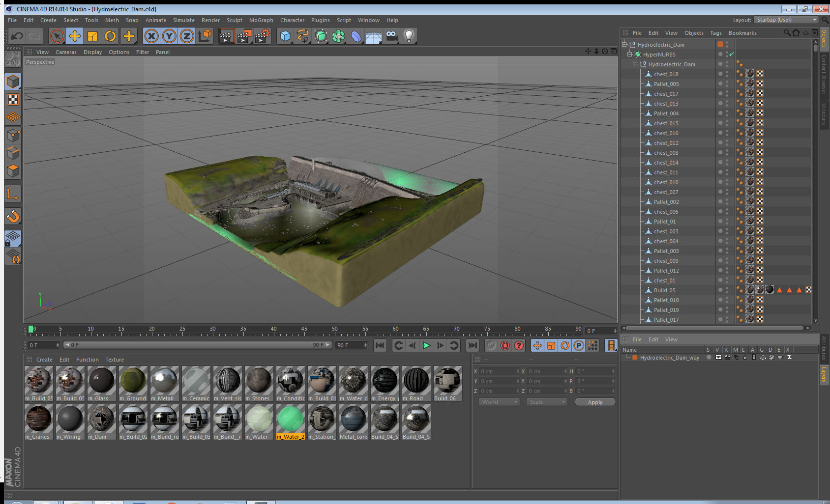Toggle X axis lock
This screenshot has width=830, height=504.
(151, 36)
